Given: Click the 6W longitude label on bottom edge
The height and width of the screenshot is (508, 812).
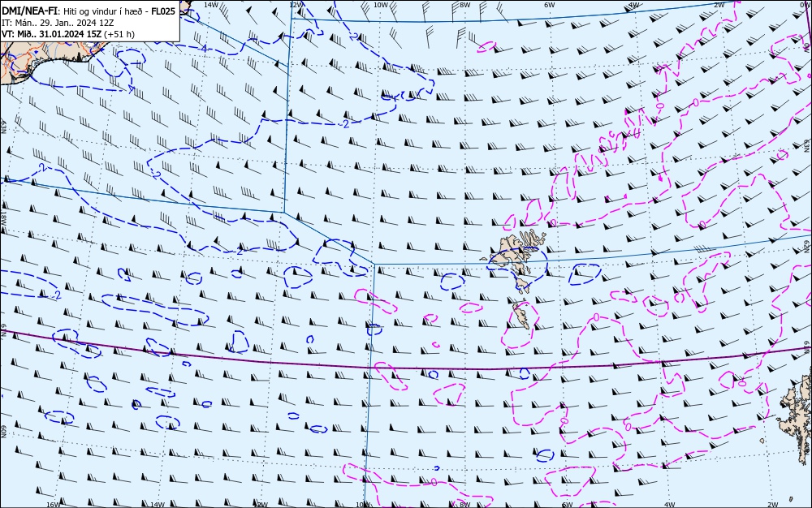Looking at the screenshot, I should (x=567, y=505).
